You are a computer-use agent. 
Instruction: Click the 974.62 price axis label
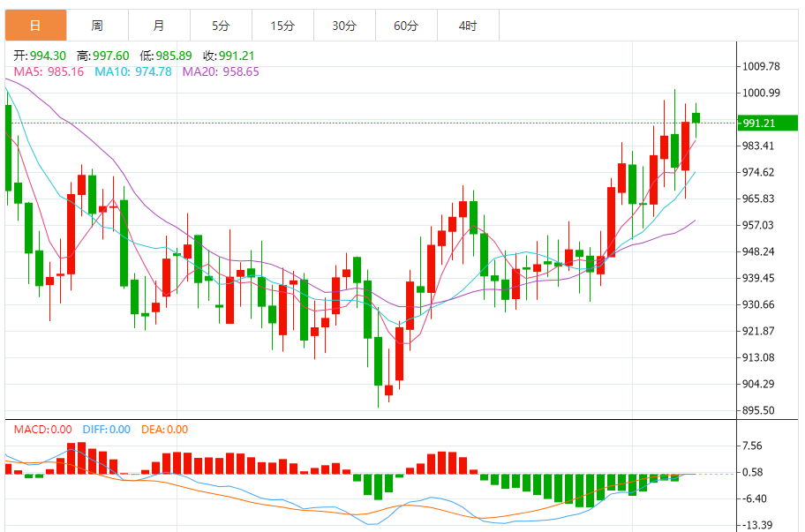tap(758, 172)
